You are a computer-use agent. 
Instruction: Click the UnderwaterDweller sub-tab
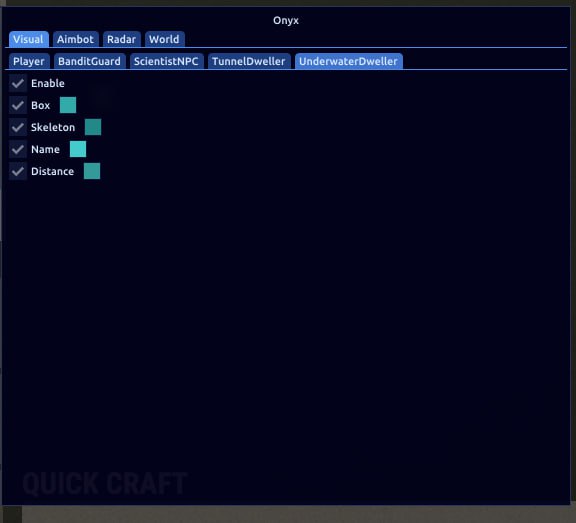[x=349, y=61]
